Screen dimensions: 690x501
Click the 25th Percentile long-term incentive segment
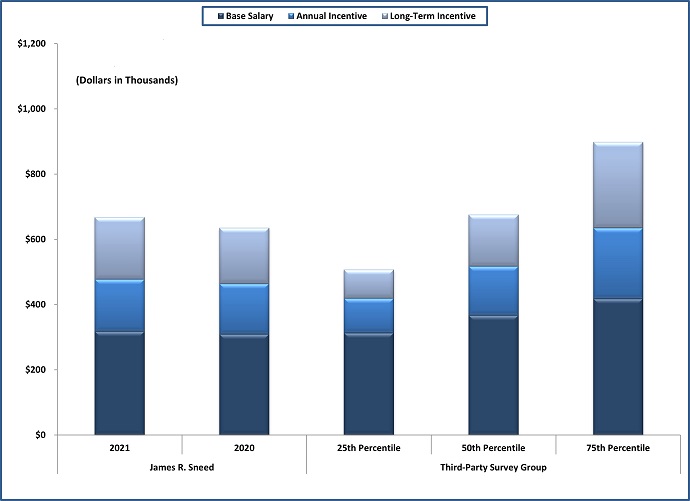pyautogui.click(x=369, y=284)
